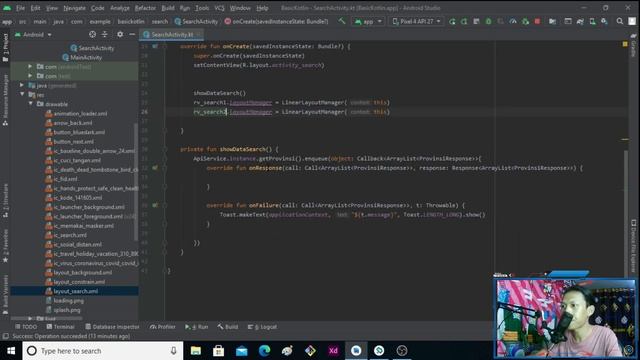The width and height of the screenshot is (640, 360).
Task: Expand the com (test) package
Action: [x=30, y=76]
